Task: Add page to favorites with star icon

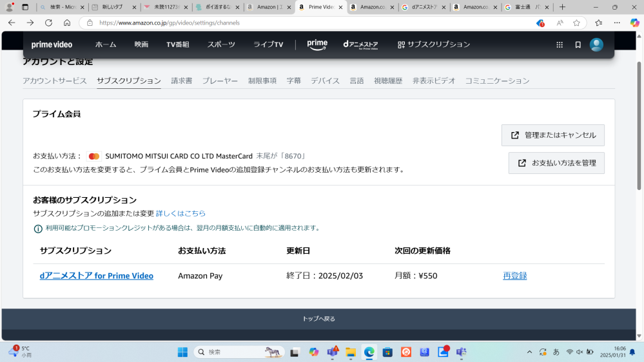Action: 577,23
